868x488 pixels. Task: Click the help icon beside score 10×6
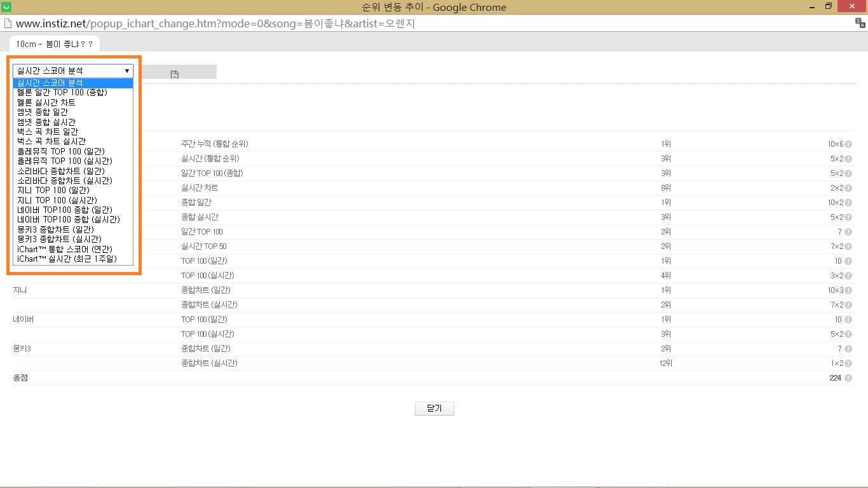(x=848, y=144)
